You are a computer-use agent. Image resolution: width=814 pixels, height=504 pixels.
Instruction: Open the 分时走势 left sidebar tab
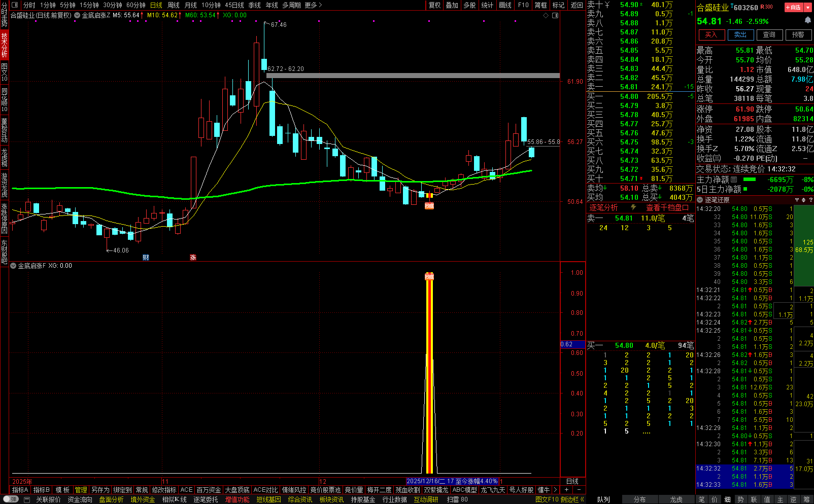point(5,15)
